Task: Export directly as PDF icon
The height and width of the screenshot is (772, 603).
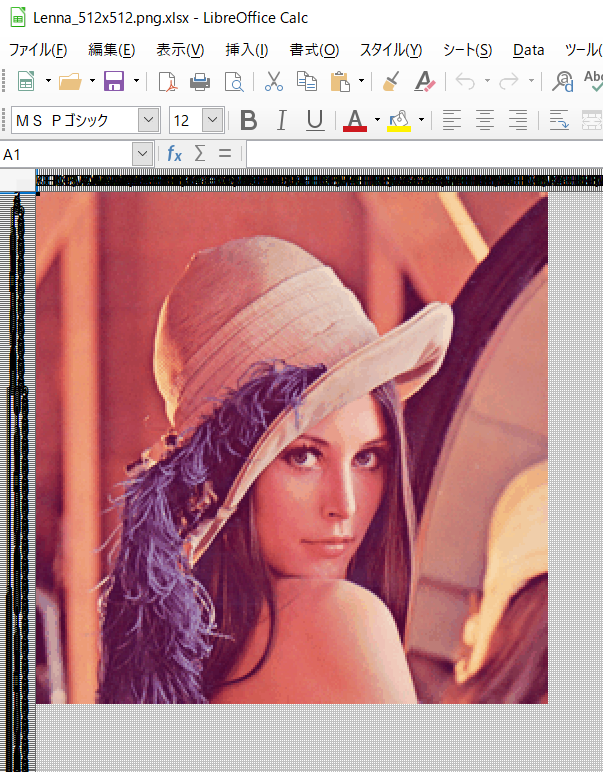Action: click(167, 82)
